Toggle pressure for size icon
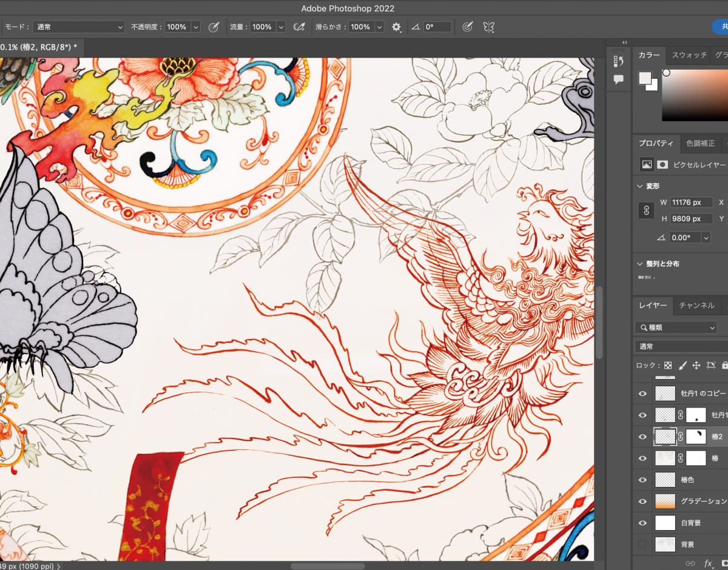 (x=467, y=27)
